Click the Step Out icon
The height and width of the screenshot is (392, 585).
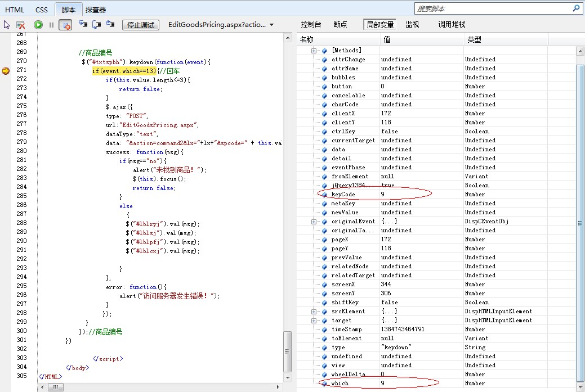pyautogui.click(x=110, y=24)
